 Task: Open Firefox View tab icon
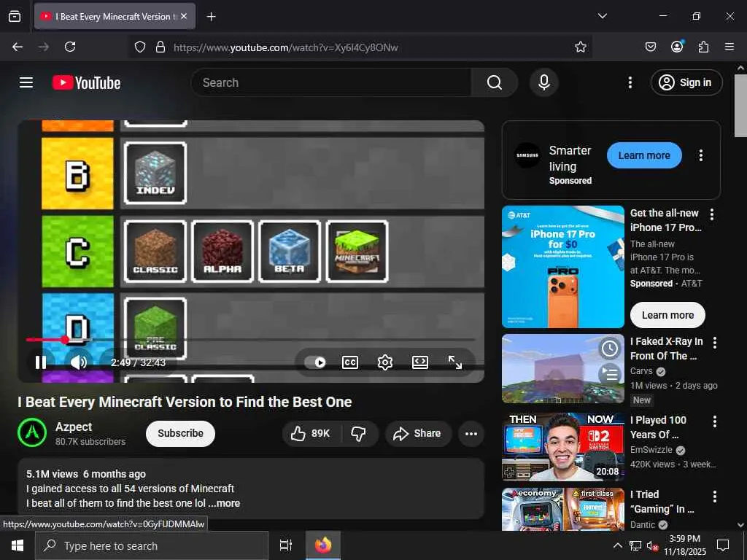pos(15,16)
